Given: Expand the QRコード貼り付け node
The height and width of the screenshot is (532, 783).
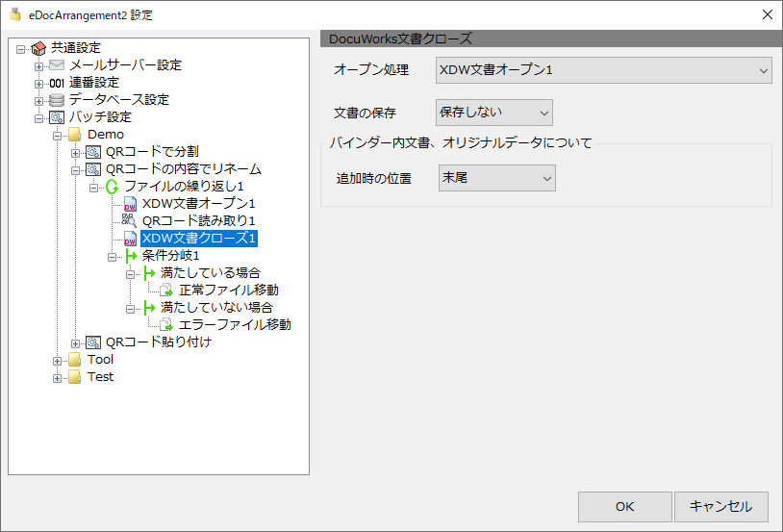Looking at the screenshot, I should pyautogui.click(x=75, y=343).
